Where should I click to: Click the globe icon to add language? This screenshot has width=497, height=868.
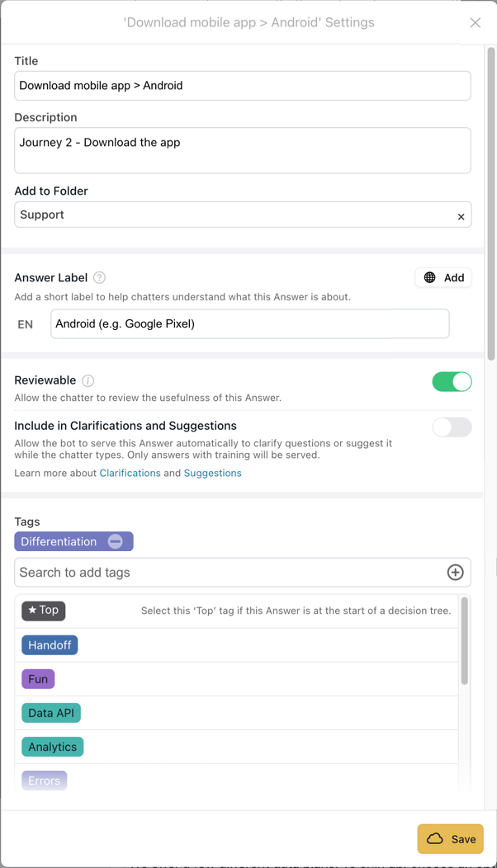pos(430,278)
